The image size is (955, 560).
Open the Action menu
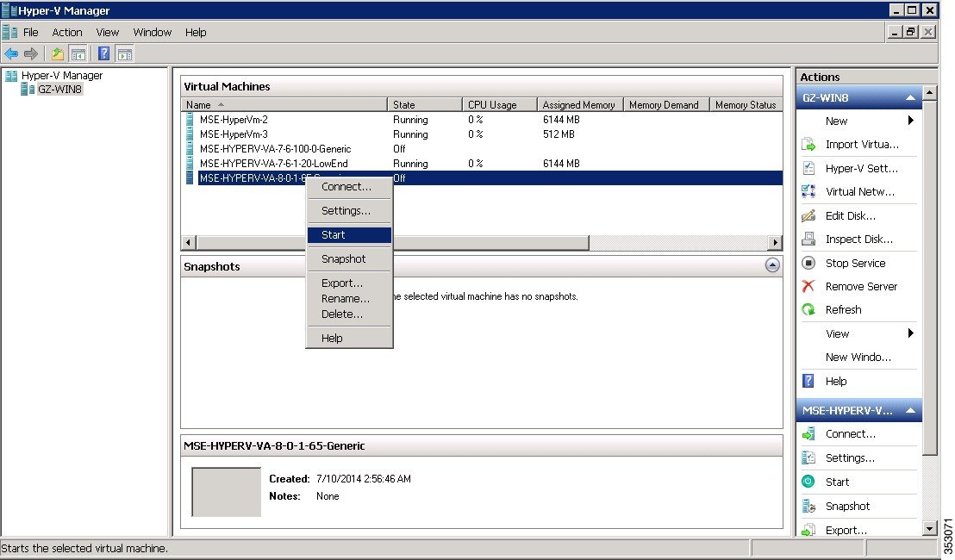[x=66, y=32]
